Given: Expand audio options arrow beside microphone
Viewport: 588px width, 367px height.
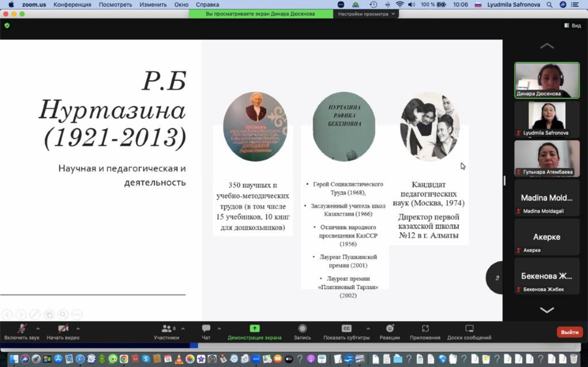Looking at the screenshot, I should coord(38,329).
